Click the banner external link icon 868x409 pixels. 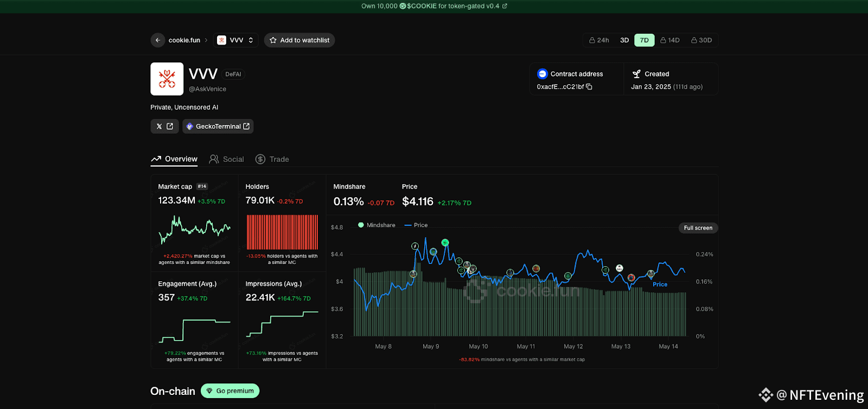point(505,6)
